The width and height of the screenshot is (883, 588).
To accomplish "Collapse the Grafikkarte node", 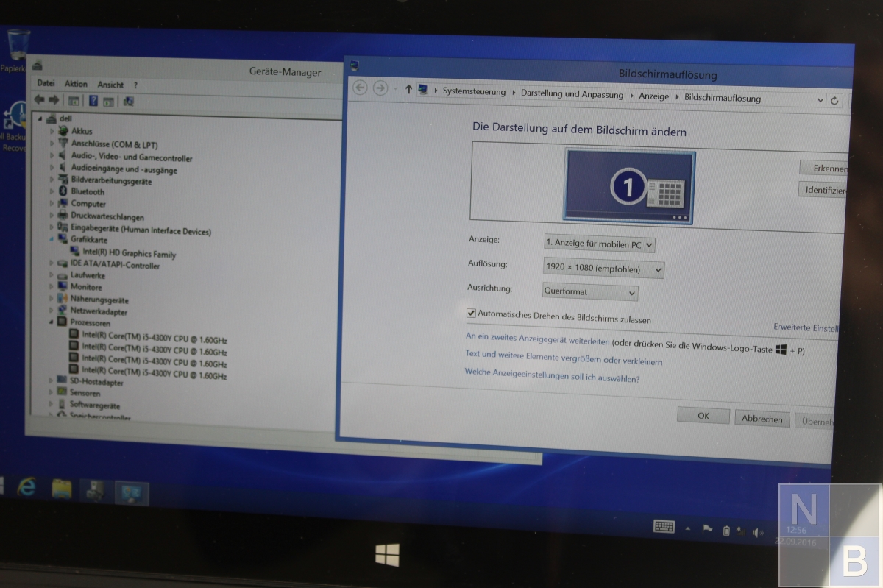I will (x=52, y=239).
